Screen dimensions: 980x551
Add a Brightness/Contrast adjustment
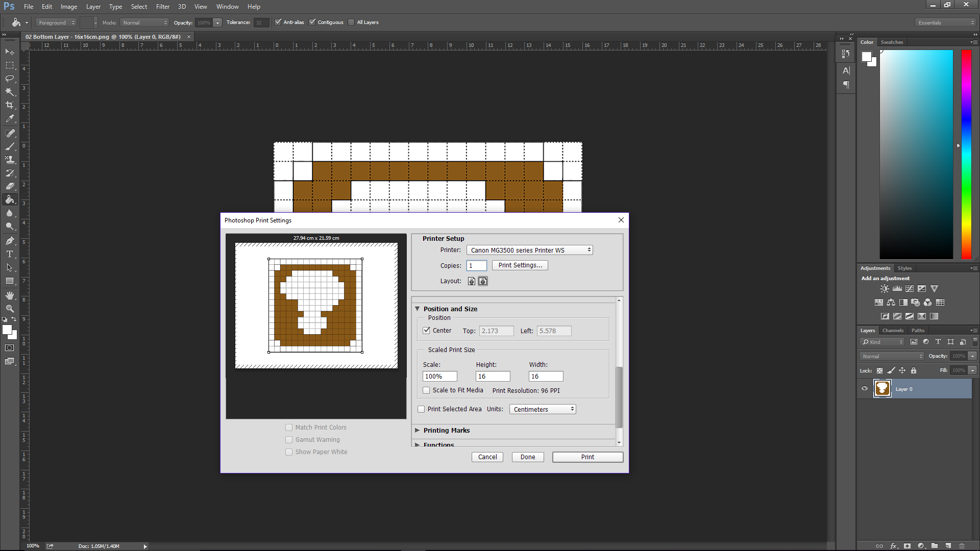click(x=885, y=288)
